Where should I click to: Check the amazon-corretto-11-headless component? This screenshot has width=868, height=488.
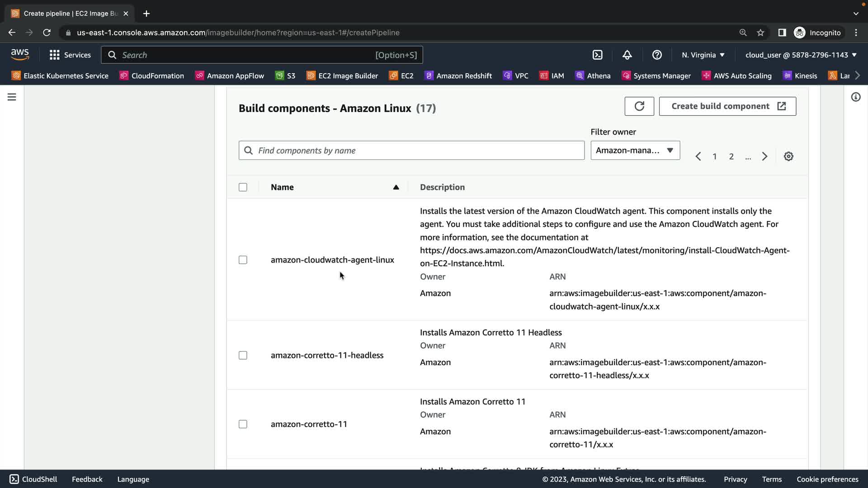coord(243,355)
